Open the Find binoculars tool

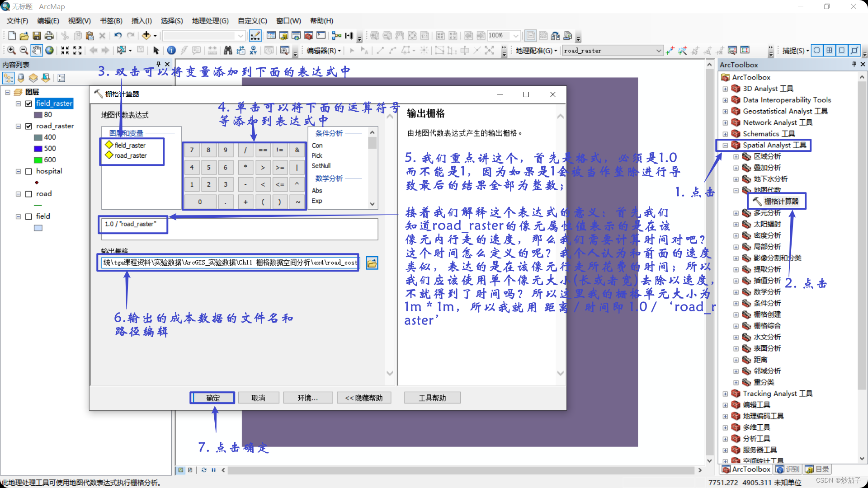pyautogui.click(x=228, y=51)
